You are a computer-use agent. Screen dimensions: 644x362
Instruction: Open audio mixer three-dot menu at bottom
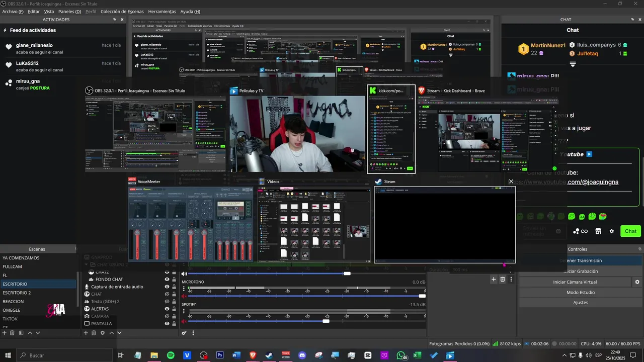[193, 333]
